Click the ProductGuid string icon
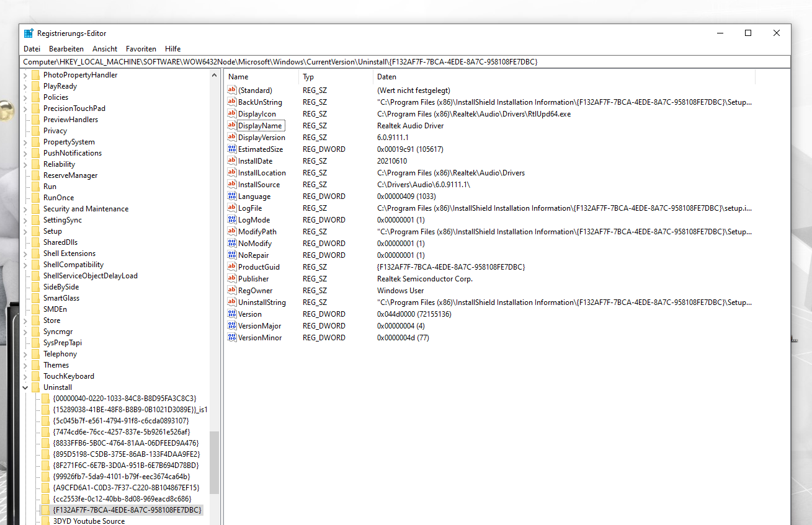The height and width of the screenshot is (525, 812). coord(232,267)
